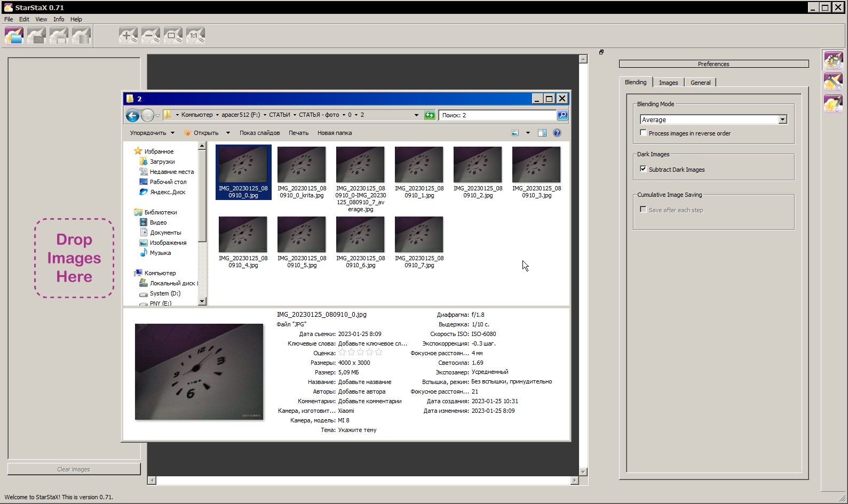Toggle Save after each step checkbox
The width and height of the screenshot is (848, 504).
[x=643, y=210]
